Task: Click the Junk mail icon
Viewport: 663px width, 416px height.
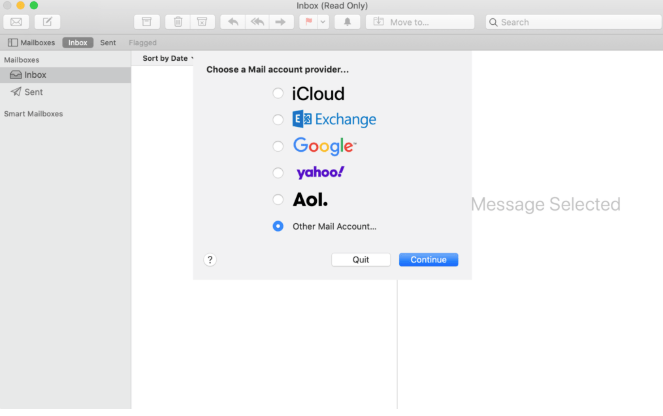Action: pyautogui.click(x=203, y=22)
